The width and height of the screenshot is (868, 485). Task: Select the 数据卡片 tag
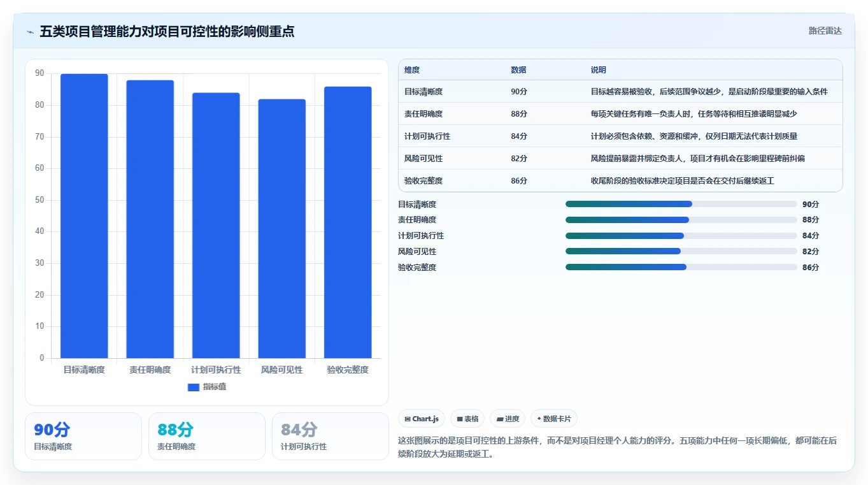(x=554, y=419)
